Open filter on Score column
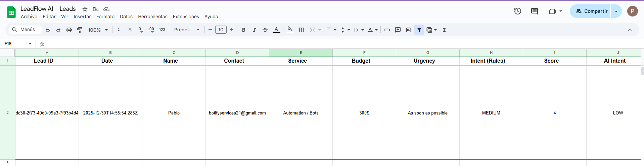 pos(583,61)
